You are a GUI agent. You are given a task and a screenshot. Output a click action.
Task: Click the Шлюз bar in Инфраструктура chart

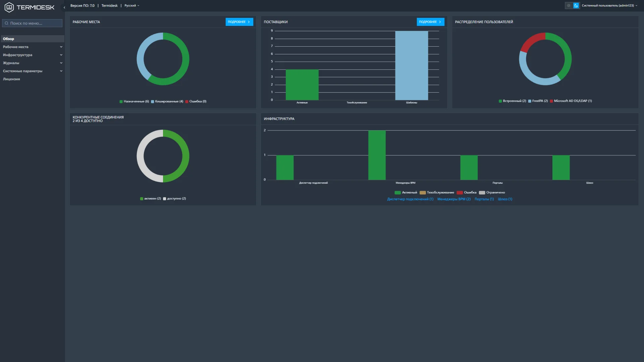pyautogui.click(x=561, y=167)
